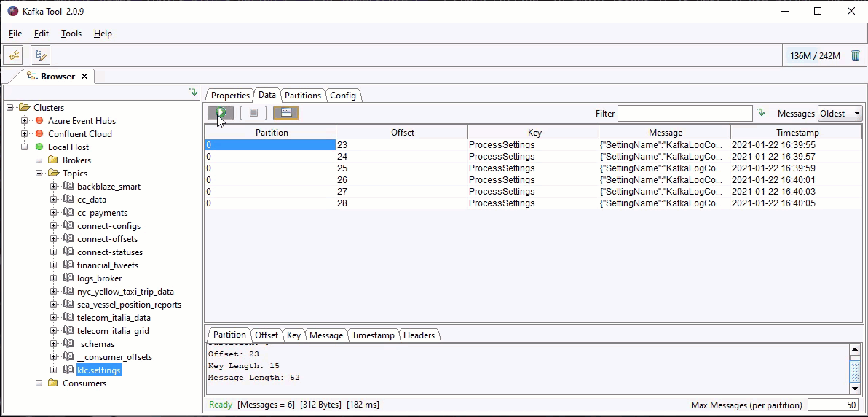Select the message row with offset 26
This screenshot has height=417, width=868.
533,179
